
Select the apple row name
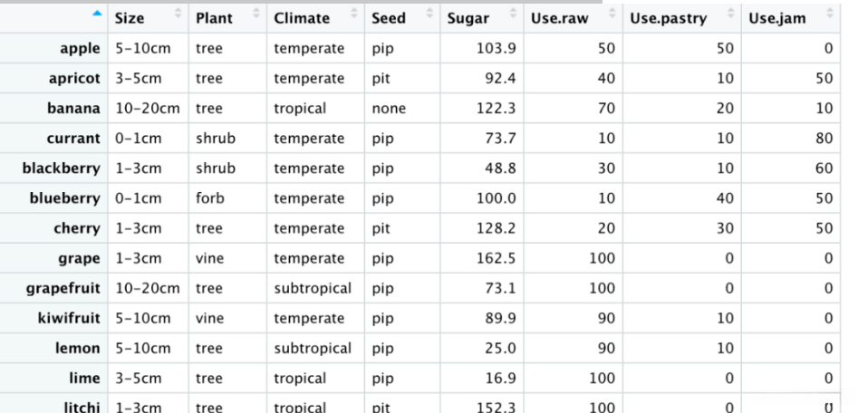point(81,54)
